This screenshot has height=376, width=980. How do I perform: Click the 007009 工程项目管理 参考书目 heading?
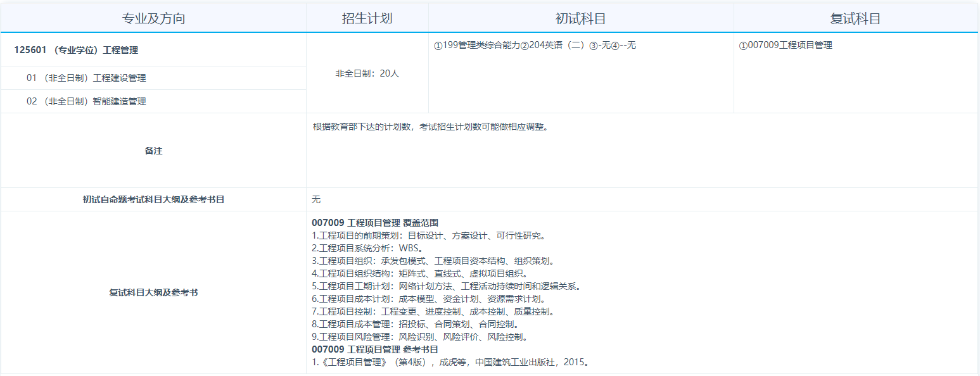[x=375, y=349]
